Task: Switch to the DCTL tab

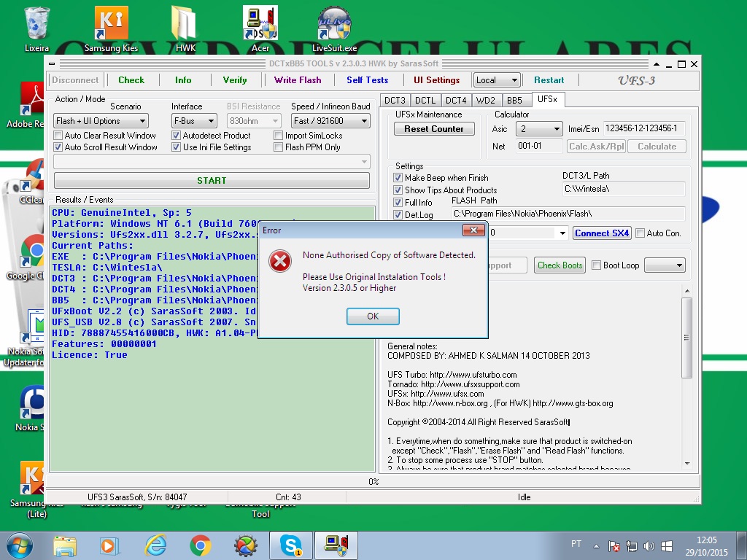Action: click(x=425, y=101)
